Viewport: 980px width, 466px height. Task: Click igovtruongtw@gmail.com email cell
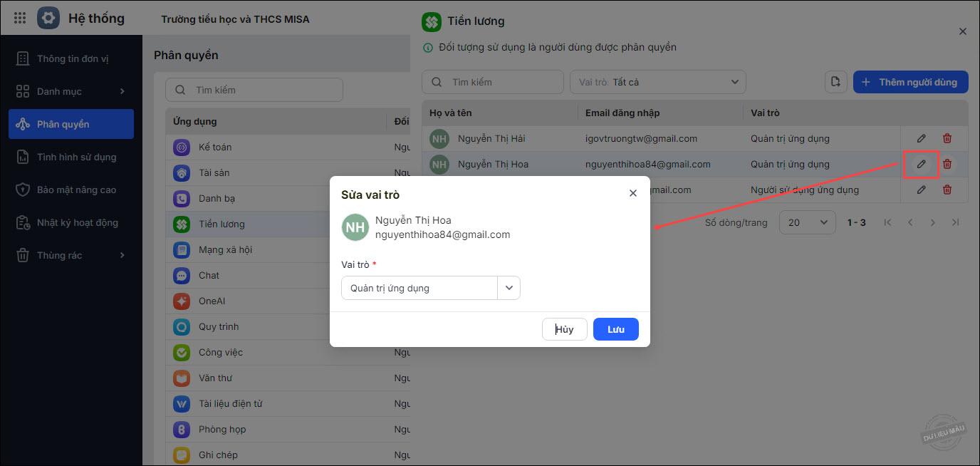tap(641, 138)
